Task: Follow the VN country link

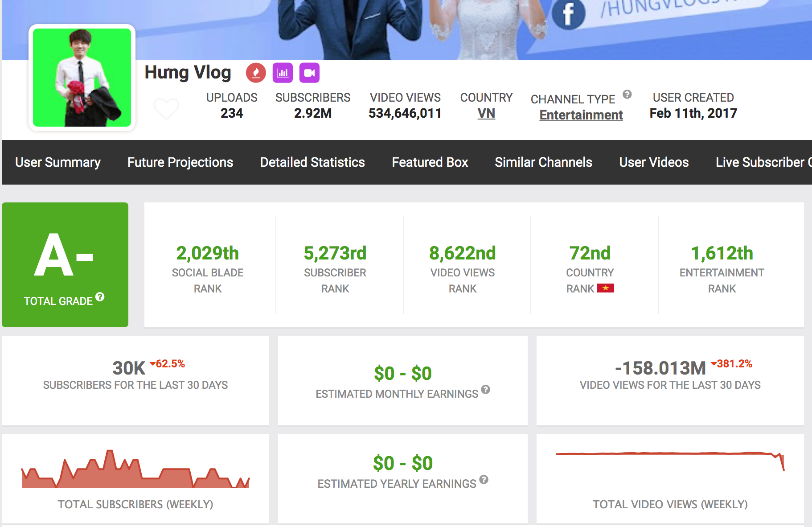Action: coord(486,113)
